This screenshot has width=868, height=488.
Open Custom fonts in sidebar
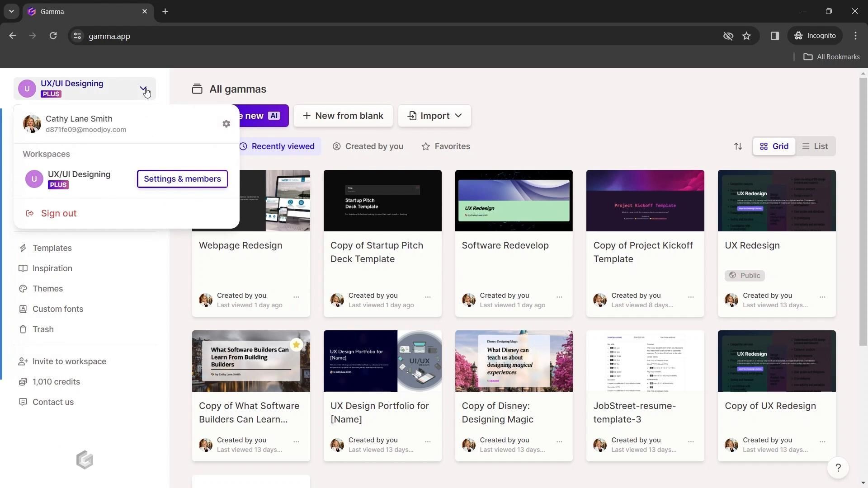click(x=57, y=309)
